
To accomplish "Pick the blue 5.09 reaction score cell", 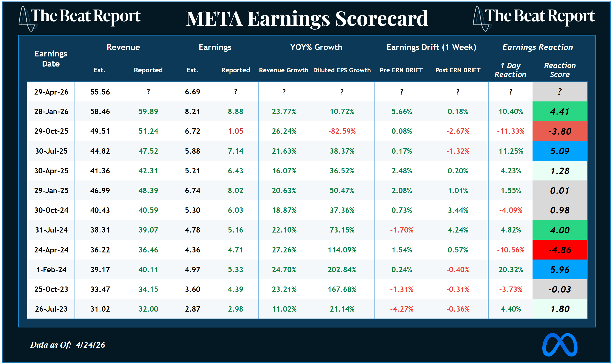I will click(560, 151).
